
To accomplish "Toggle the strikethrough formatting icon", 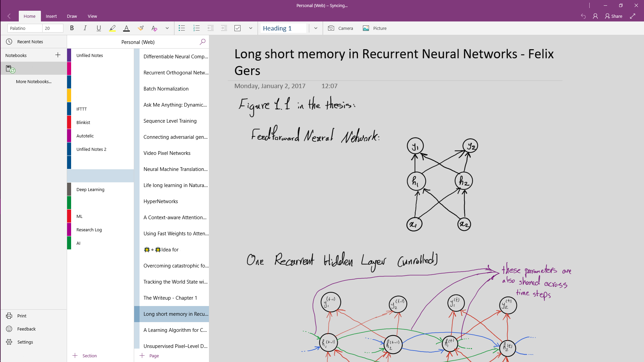I will click(x=167, y=28).
